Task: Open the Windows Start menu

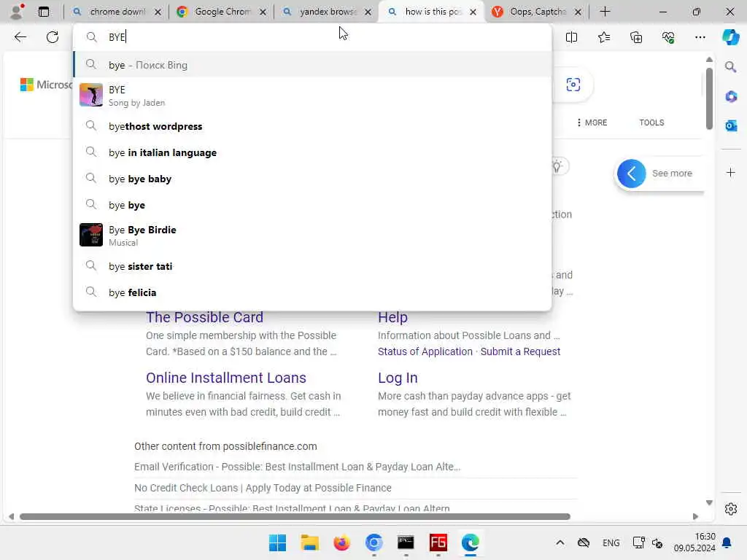Action: pos(278,542)
